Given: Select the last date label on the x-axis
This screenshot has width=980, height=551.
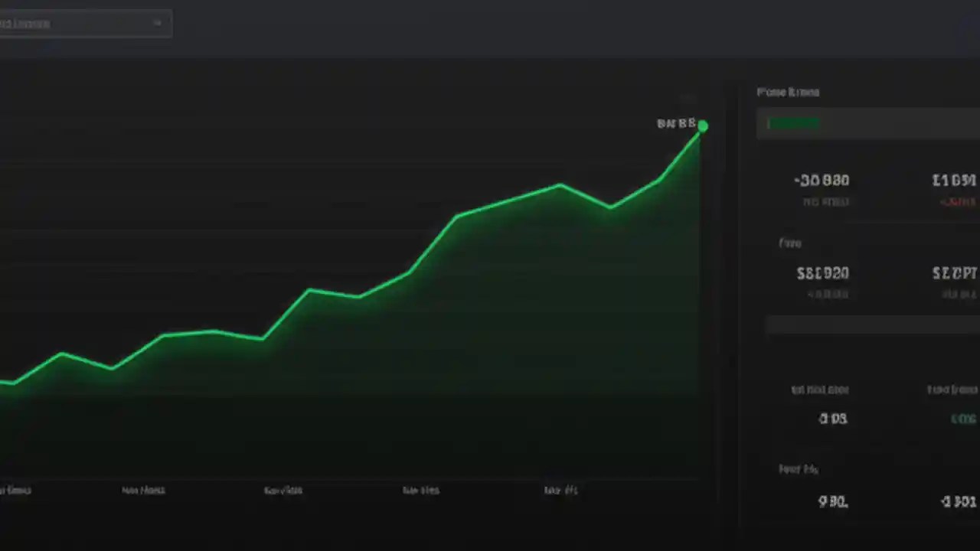Looking at the screenshot, I should coord(560,490).
